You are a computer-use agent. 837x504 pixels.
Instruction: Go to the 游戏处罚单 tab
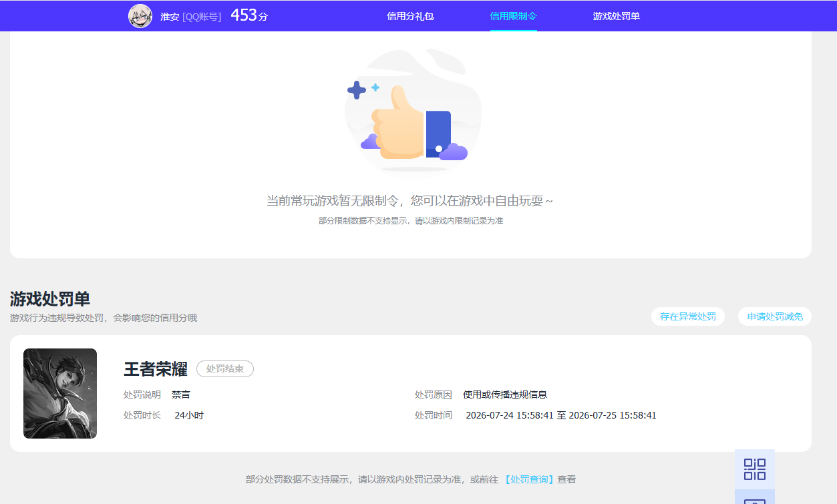click(616, 16)
